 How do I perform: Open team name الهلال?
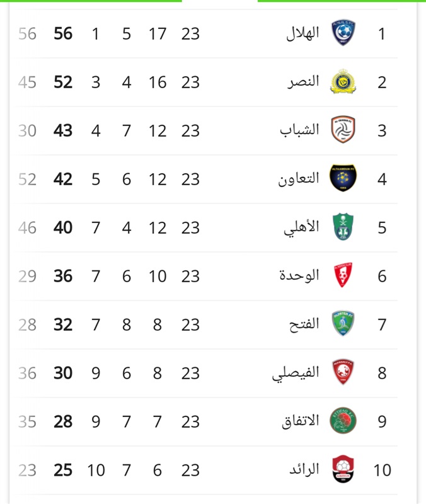point(302,33)
